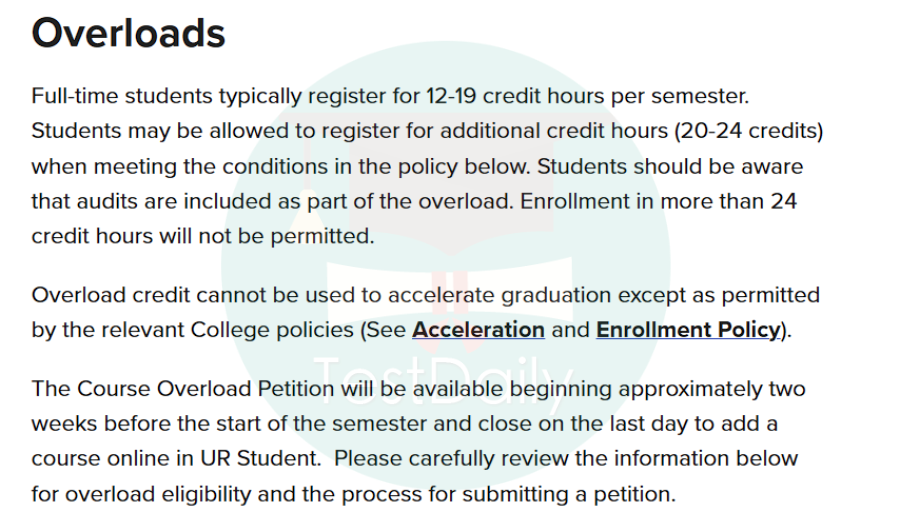The image size is (900, 532).
Task: Click the "12-19 credit hours" text
Action: tap(515, 96)
